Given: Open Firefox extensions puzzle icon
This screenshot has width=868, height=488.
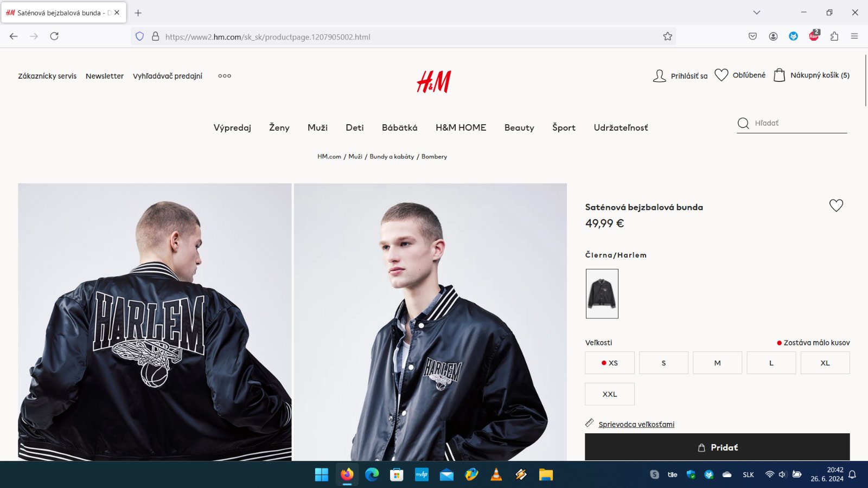Looking at the screenshot, I should [x=834, y=36].
